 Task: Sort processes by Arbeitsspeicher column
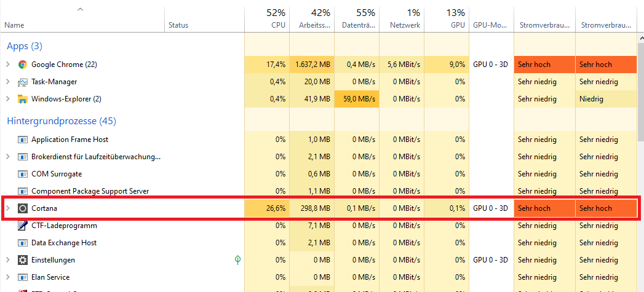pyautogui.click(x=312, y=19)
